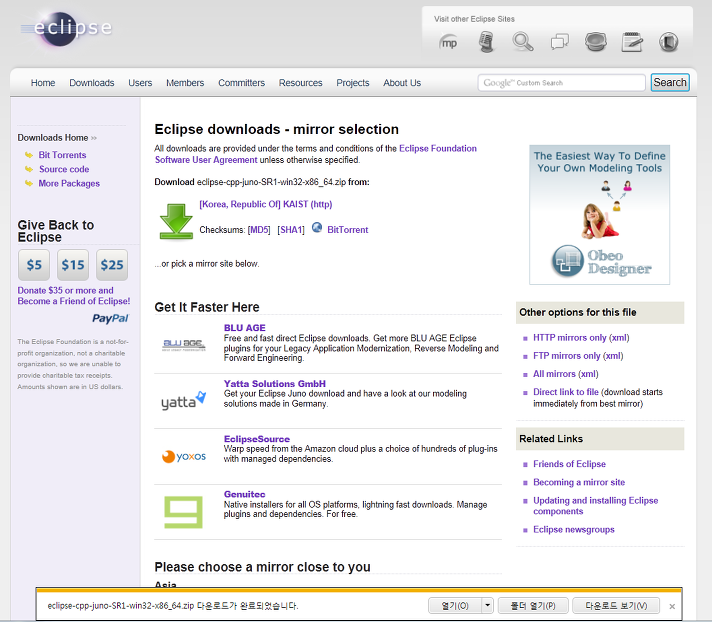Open the About Us menu item
The image size is (712, 622).
pyautogui.click(x=402, y=83)
